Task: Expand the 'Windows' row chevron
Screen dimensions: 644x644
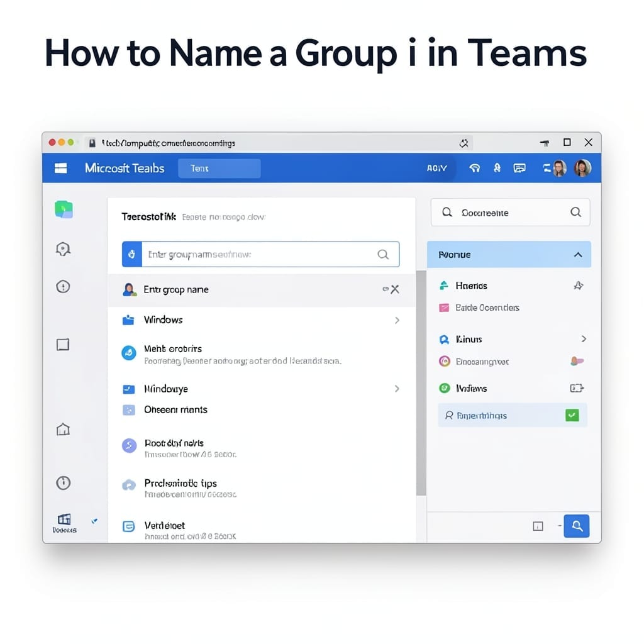Action: point(397,320)
